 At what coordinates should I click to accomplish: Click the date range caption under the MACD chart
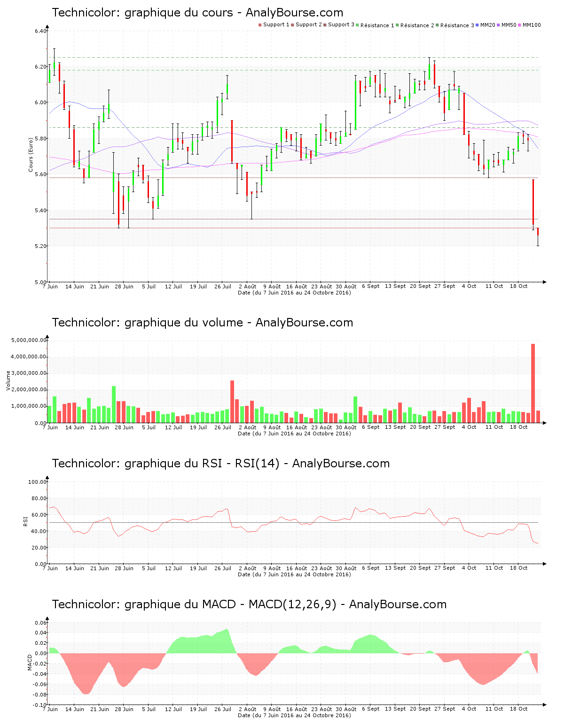point(294,715)
